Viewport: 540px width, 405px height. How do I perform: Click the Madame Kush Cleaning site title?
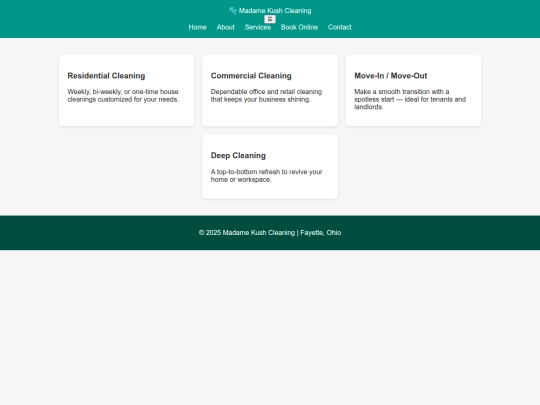click(275, 11)
